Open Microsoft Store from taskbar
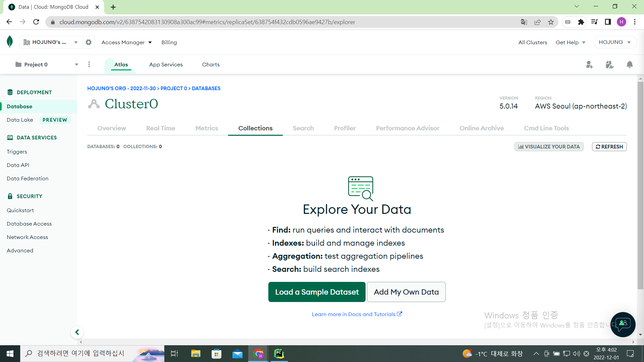 click(x=216, y=354)
